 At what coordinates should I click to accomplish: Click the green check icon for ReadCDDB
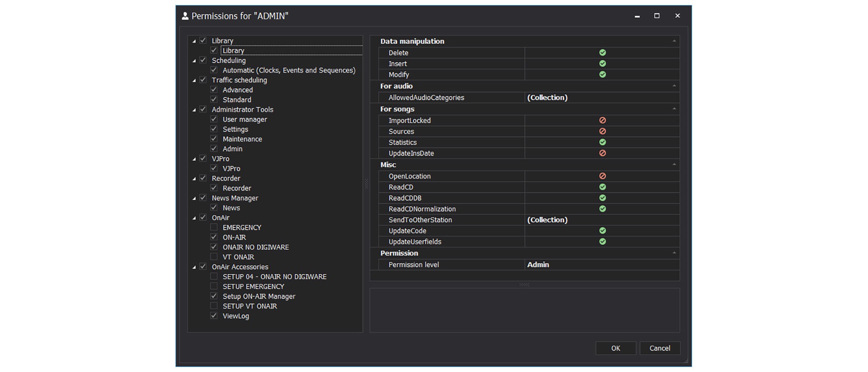tap(602, 198)
